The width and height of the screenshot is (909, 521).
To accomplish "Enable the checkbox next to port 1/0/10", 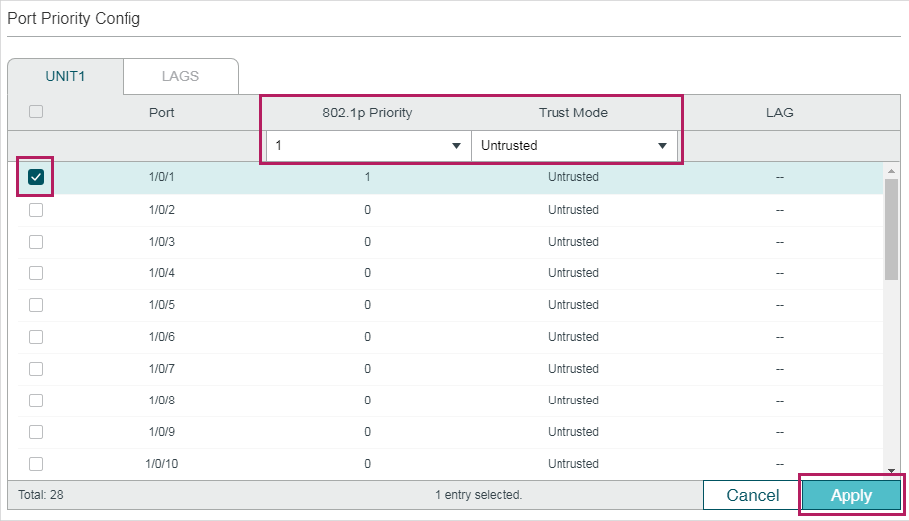I will [x=36, y=464].
